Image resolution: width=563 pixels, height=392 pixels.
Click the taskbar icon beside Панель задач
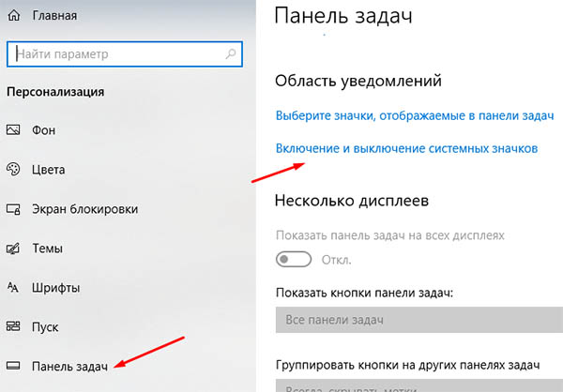pyautogui.click(x=13, y=366)
